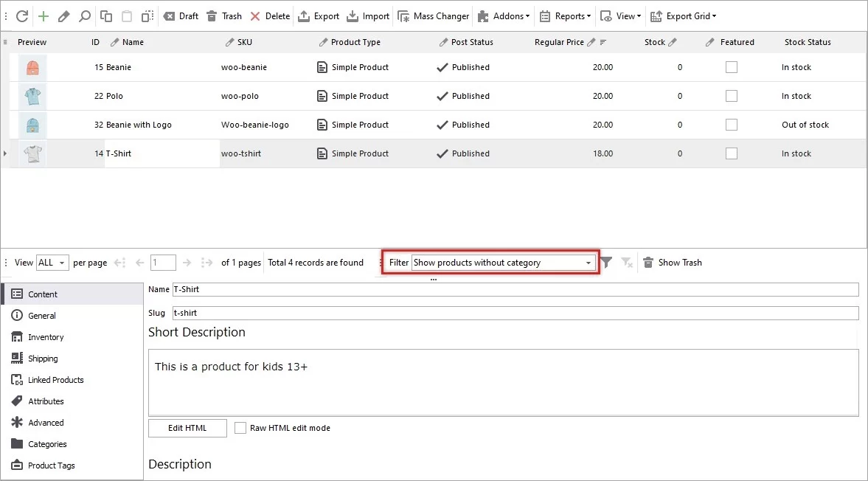Open the Categories section in sidebar
The height and width of the screenshot is (481, 868).
(x=46, y=444)
